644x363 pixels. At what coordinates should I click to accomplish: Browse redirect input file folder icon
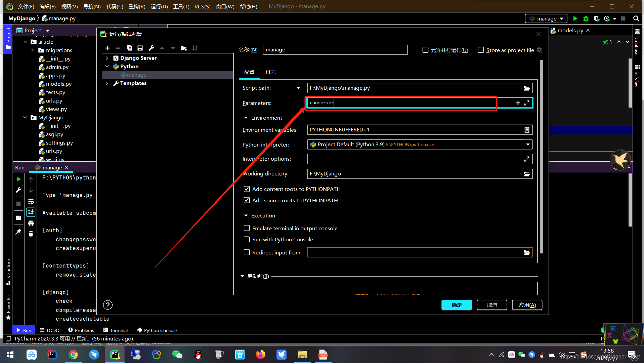tap(526, 252)
